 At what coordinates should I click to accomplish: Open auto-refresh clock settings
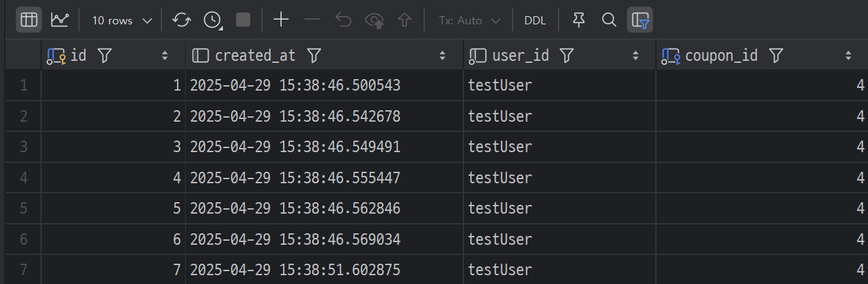tap(213, 20)
